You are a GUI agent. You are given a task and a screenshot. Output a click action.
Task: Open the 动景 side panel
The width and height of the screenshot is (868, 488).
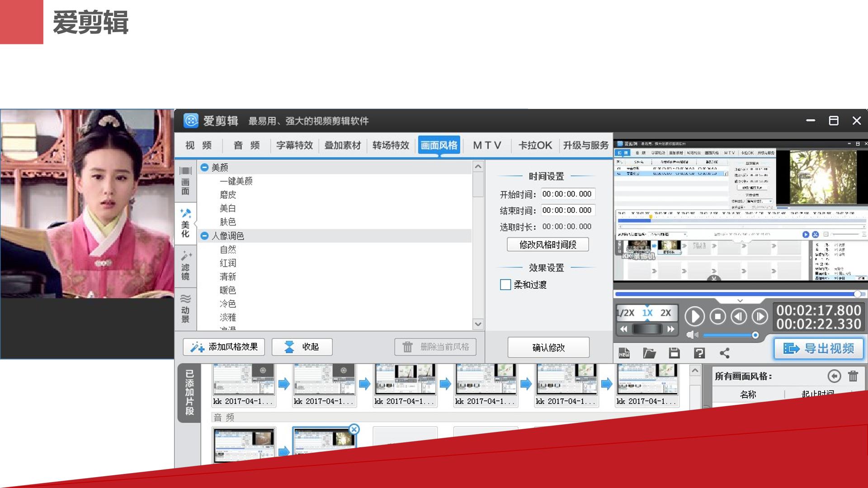[x=185, y=309]
